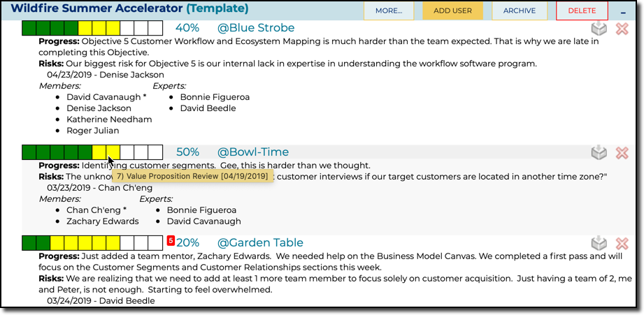Click the archive box icon for Garden Table
The height and width of the screenshot is (315, 644).
[599, 243]
